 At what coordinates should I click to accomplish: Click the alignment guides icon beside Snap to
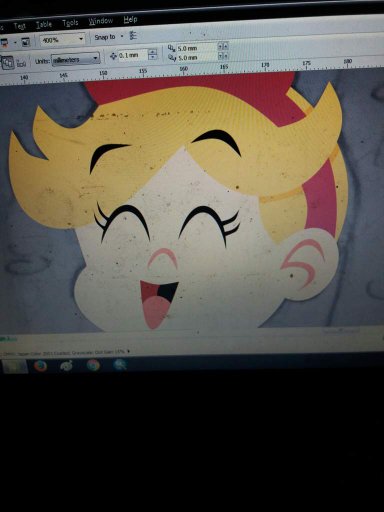click(133, 35)
